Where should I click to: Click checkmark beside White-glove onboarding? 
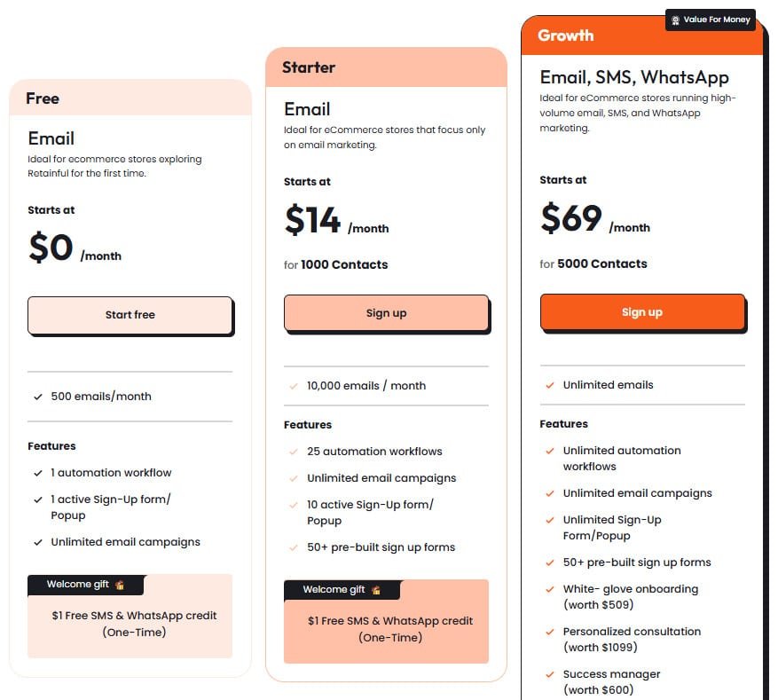click(550, 589)
